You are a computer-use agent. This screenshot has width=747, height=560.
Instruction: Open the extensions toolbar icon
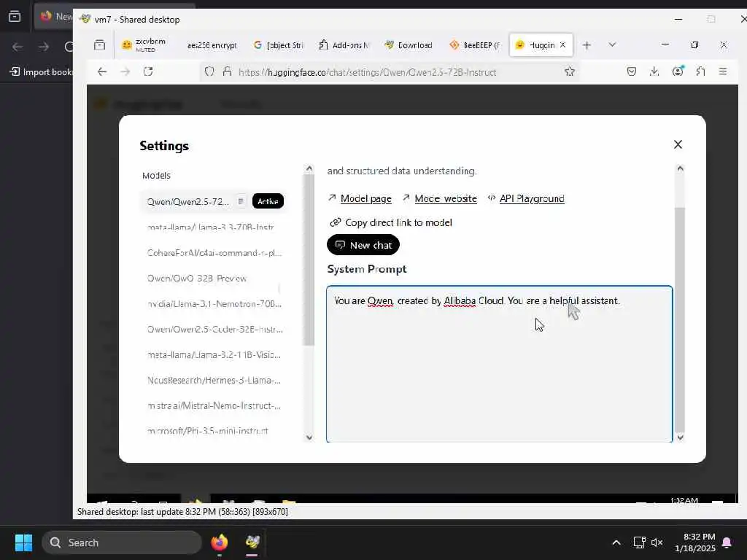pos(700,72)
